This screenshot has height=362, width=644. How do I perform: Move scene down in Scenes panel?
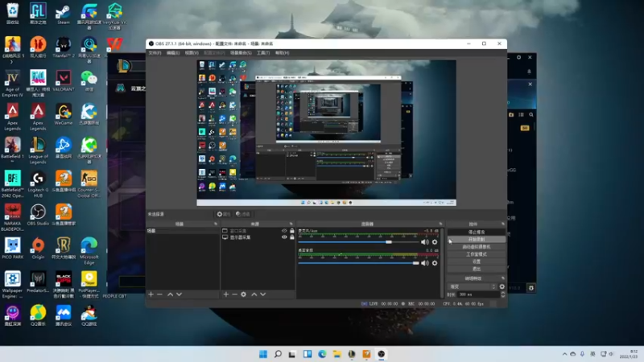point(179,294)
